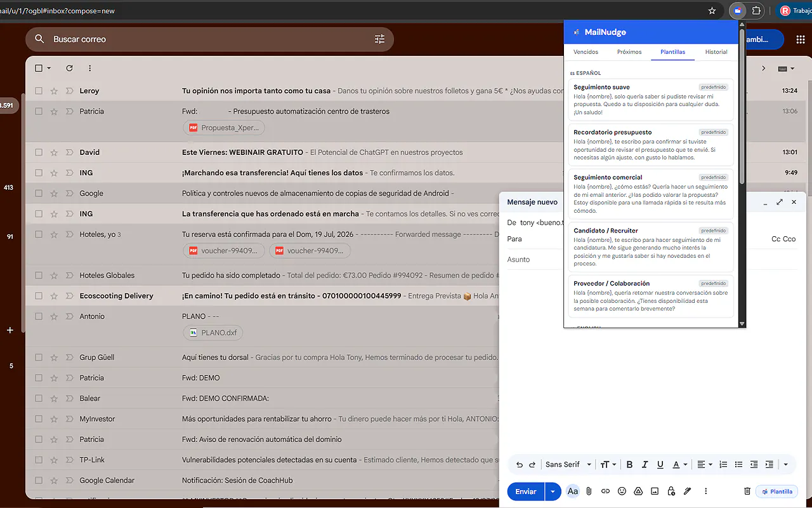Viewport: 812px width, 508px height.
Task: Toggle bold formatting in the compose window
Action: click(630, 465)
